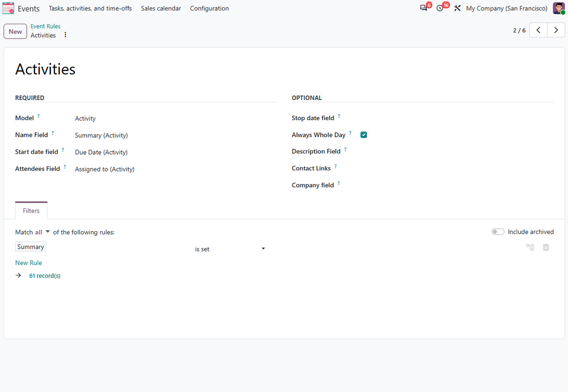The image size is (568, 392).
Task: Click the Stop date field input
Action: [457, 118]
